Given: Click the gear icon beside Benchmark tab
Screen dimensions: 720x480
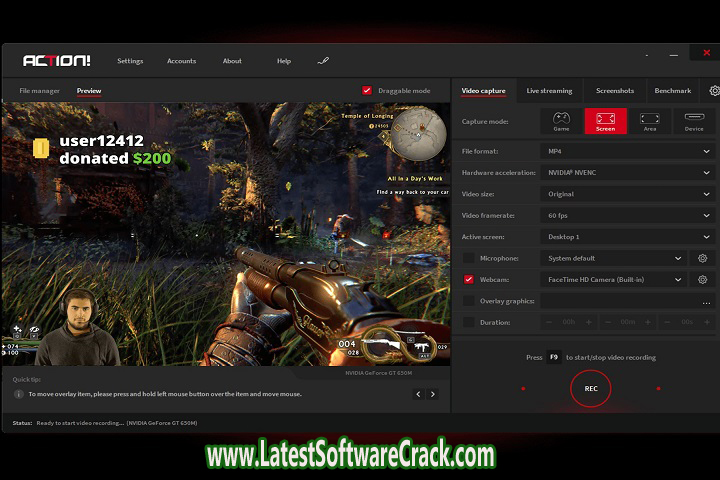Looking at the screenshot, I should tap(714, 91).
